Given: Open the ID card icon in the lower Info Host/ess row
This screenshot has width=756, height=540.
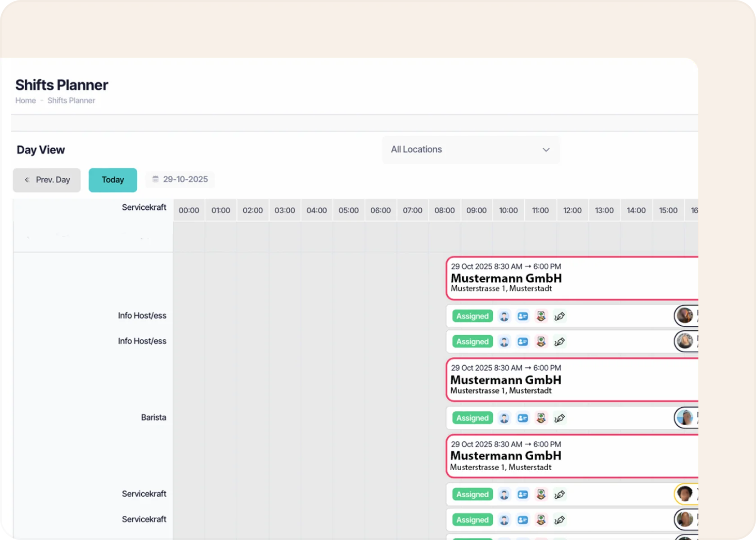Looking at the screenshot, I should tap(522, 342).
